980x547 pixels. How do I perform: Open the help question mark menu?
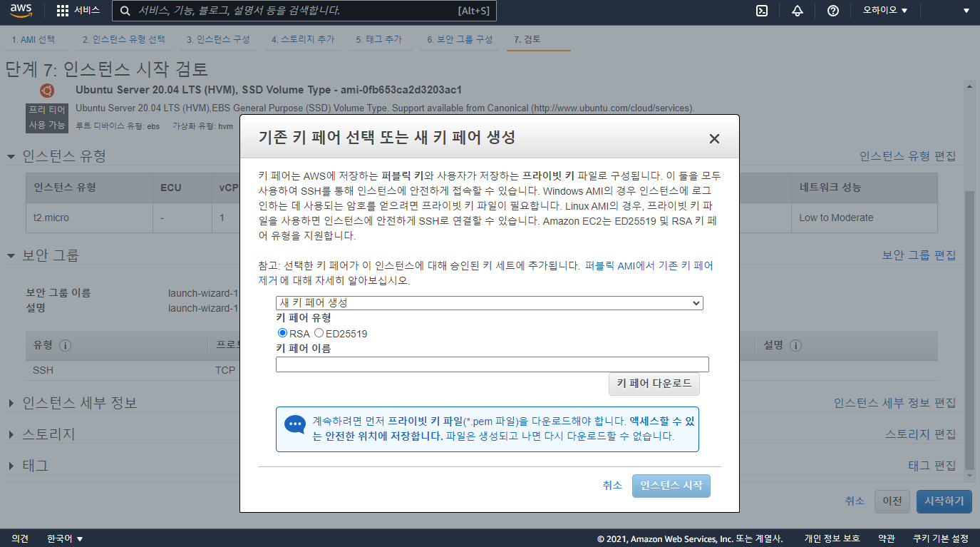point(833,11)
